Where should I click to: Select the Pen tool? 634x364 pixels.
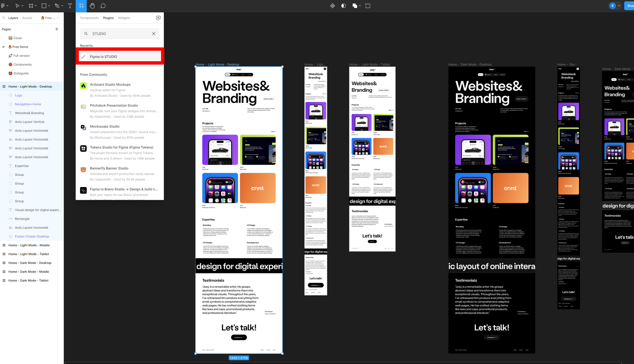pos(56,6)
